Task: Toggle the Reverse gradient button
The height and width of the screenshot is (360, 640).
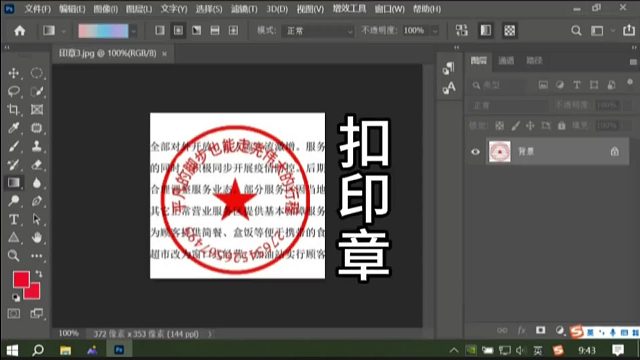Action: [x=462, y=30]
